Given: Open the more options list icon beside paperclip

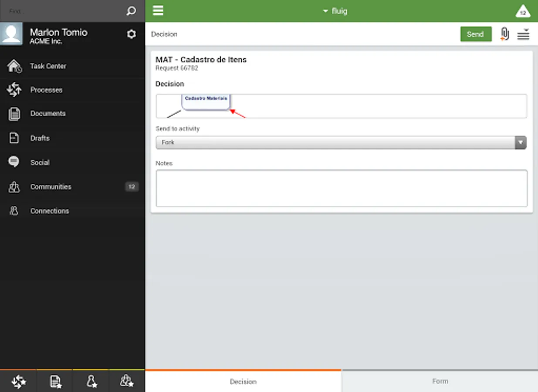Looking at the screenshot, I should (x=523, y=34).
